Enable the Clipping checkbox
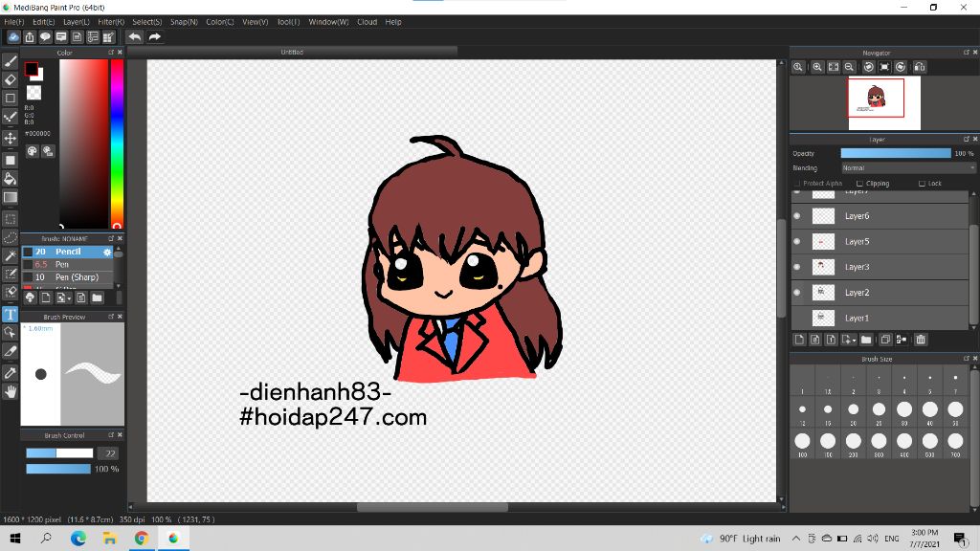 click(860, 184)
